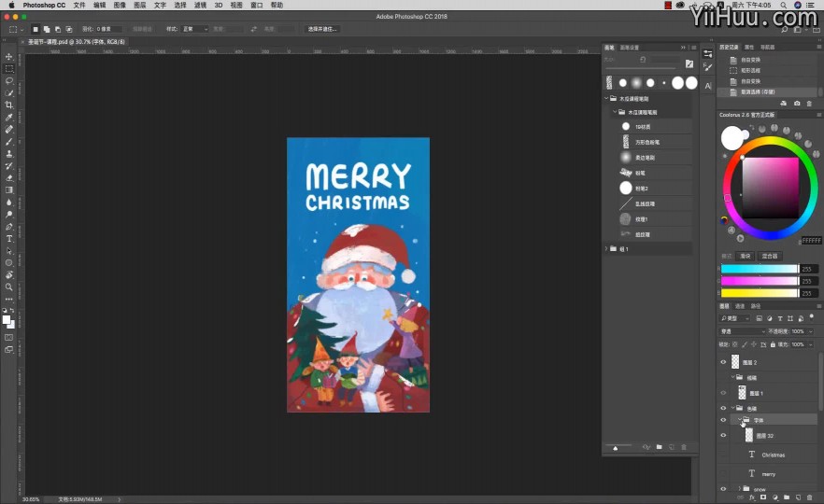824x504 pixels.
Task: Toggle visibility of 字体 group
Action: tap(723, 420)
